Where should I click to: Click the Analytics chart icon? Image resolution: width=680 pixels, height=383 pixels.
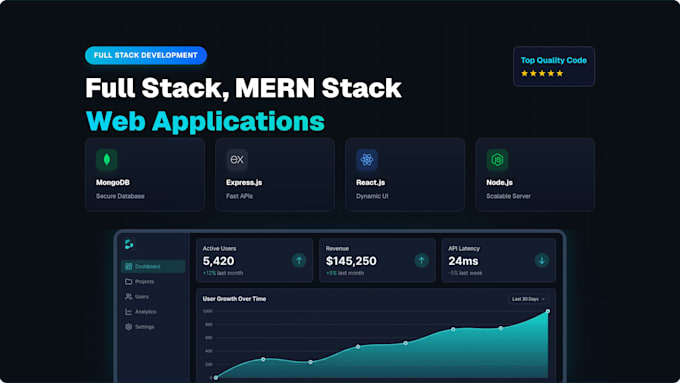pos(128,312)
